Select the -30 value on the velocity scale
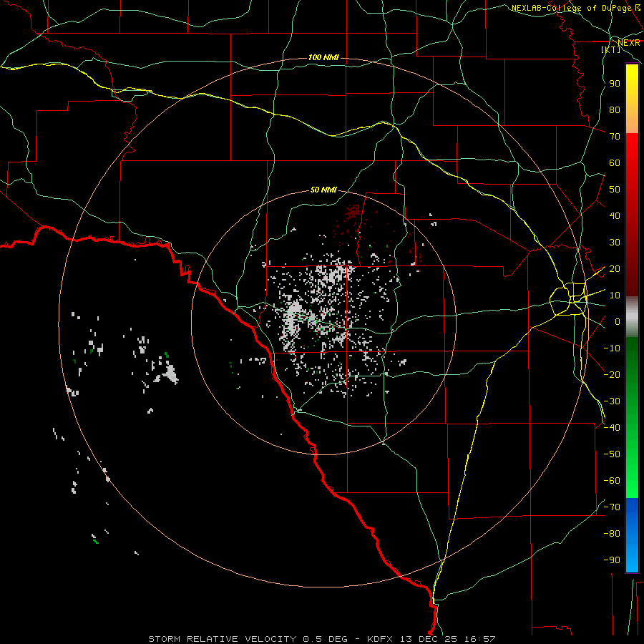Image resolution: width=644 pixels, height=644 pixels. click(x=612, y=401)
